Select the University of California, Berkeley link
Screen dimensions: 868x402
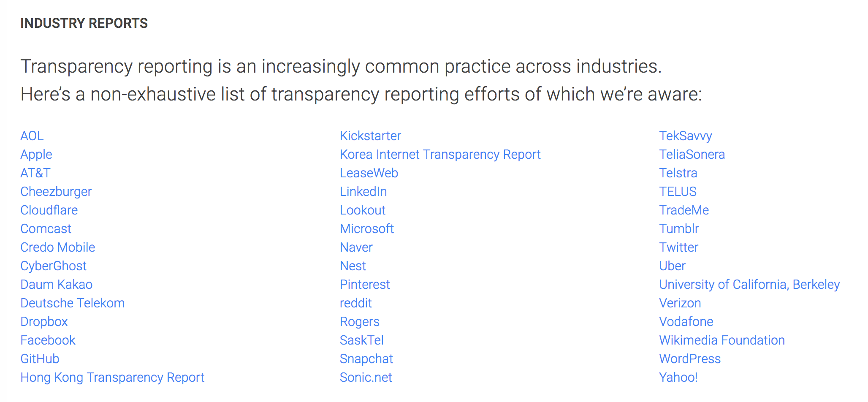click(749, 285)
